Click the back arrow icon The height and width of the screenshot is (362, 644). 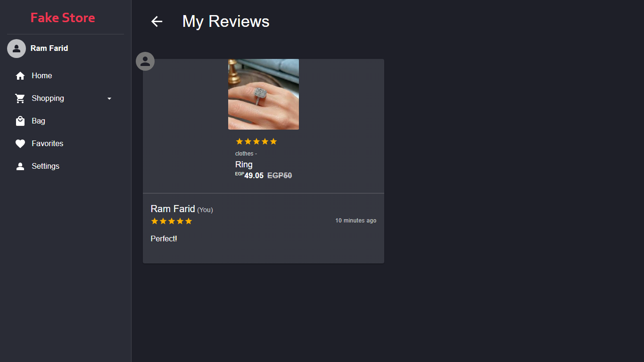[157, 21]
